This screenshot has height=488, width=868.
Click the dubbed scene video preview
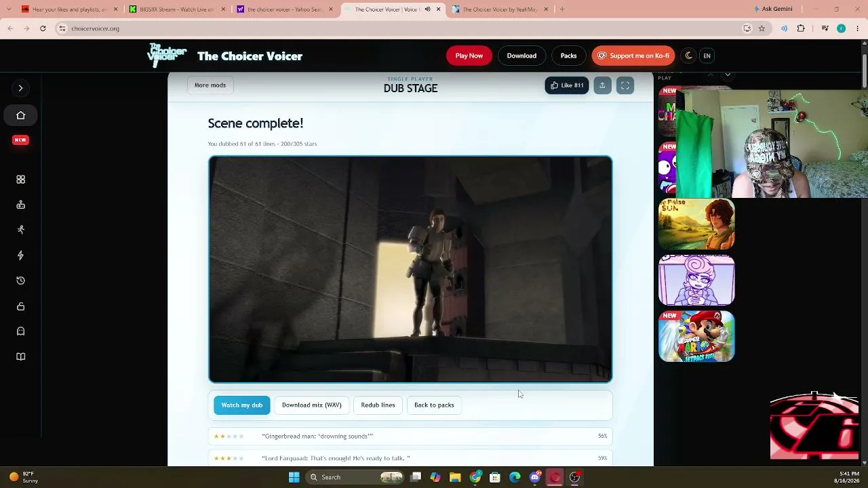pos(410,269)
